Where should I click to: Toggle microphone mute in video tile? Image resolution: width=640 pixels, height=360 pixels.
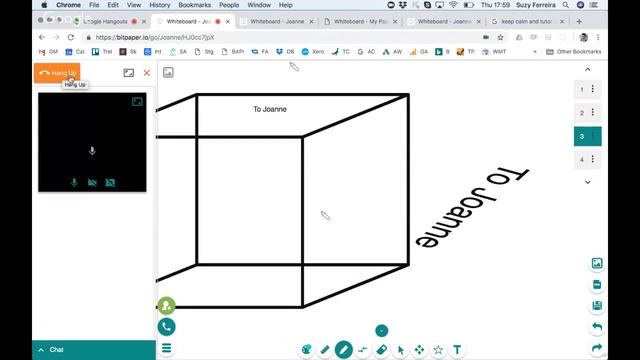pyautogui.click(x=74, y=182)
